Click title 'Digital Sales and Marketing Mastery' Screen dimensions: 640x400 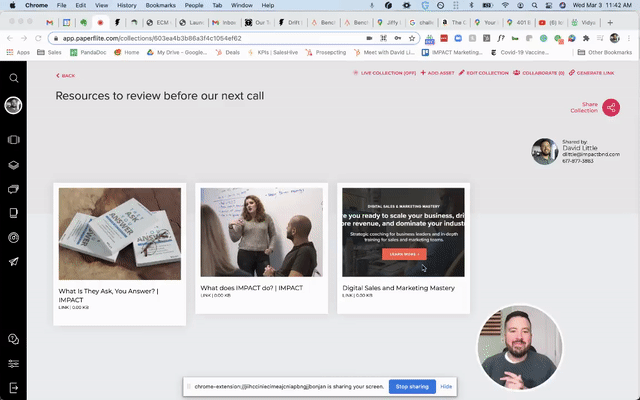pos(398,288)
